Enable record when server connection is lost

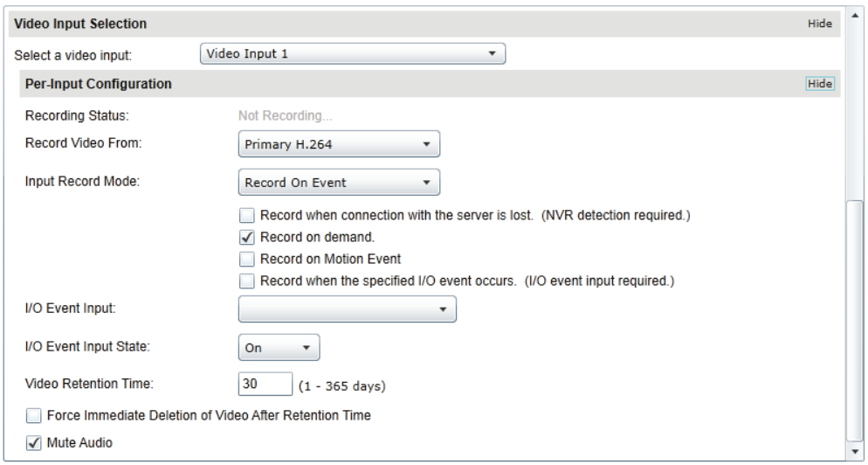point(246,215)
